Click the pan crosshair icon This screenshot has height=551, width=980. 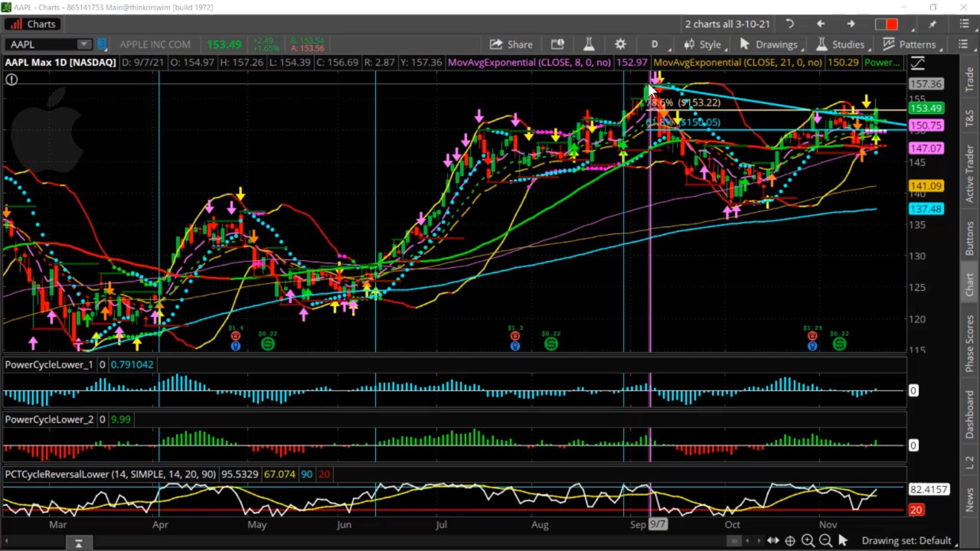[x=790, y=540]
